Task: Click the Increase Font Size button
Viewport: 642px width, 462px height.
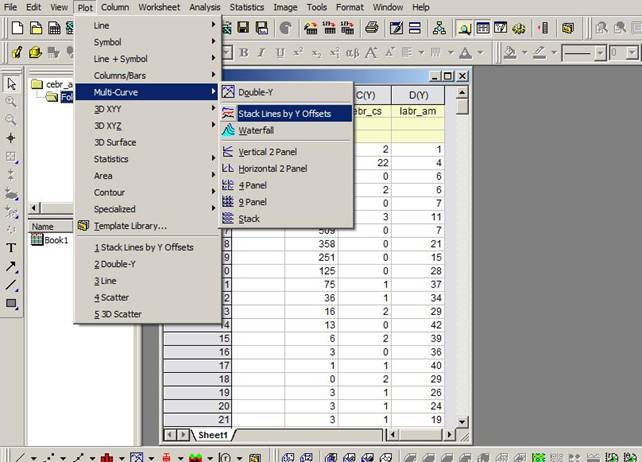Action: 371,52
